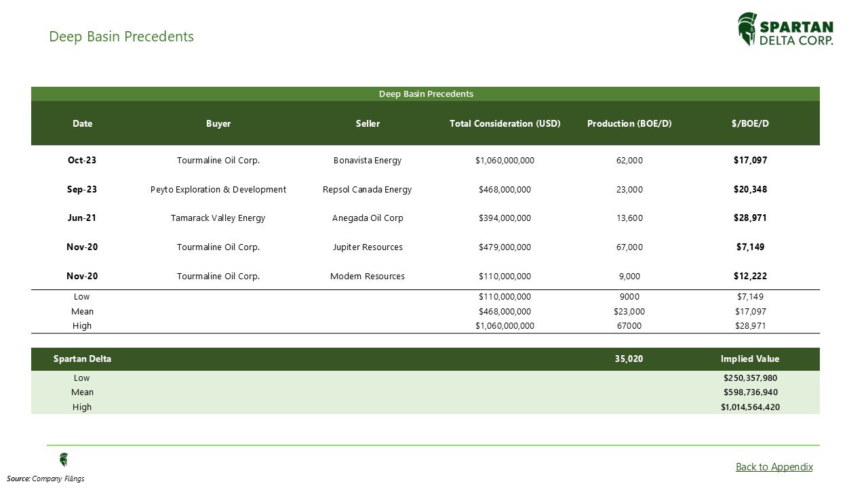Select the $/BOE/D column header
The width and height of the screenshot is (868, 488).
point(750,123)
